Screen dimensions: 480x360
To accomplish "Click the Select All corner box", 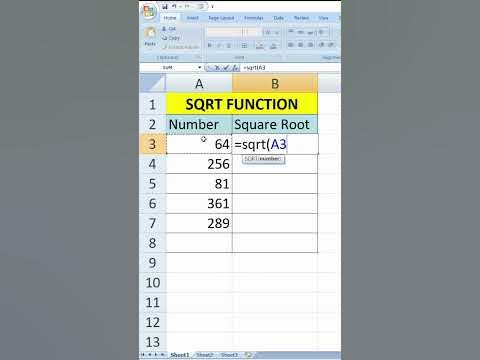I will tap(152, 83).
